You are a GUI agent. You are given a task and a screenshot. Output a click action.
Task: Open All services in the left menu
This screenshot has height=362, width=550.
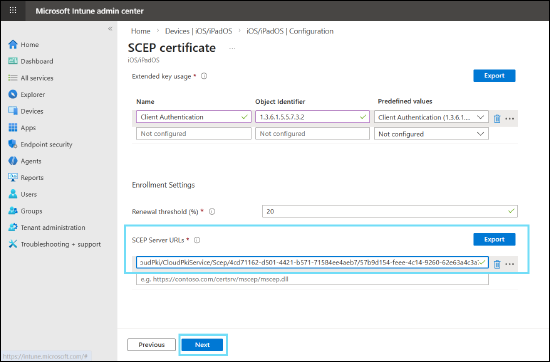(x=37, y=78)
